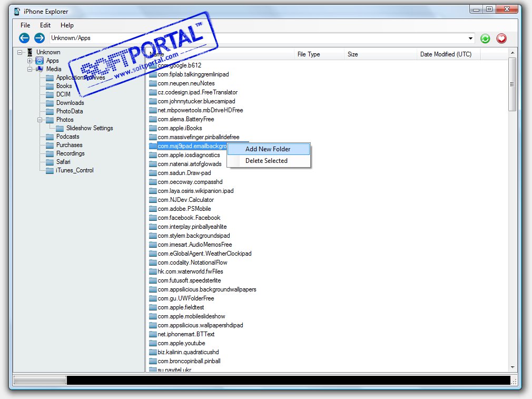Click the red heart icon
The image size is (532, 399).
click(x=501, y=38)
